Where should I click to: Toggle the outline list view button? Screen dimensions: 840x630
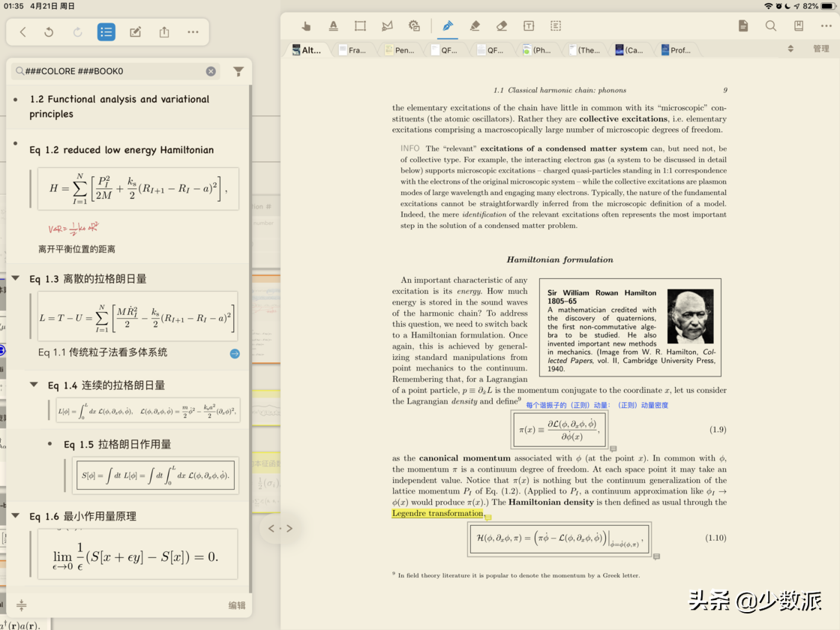coord(106,32)
